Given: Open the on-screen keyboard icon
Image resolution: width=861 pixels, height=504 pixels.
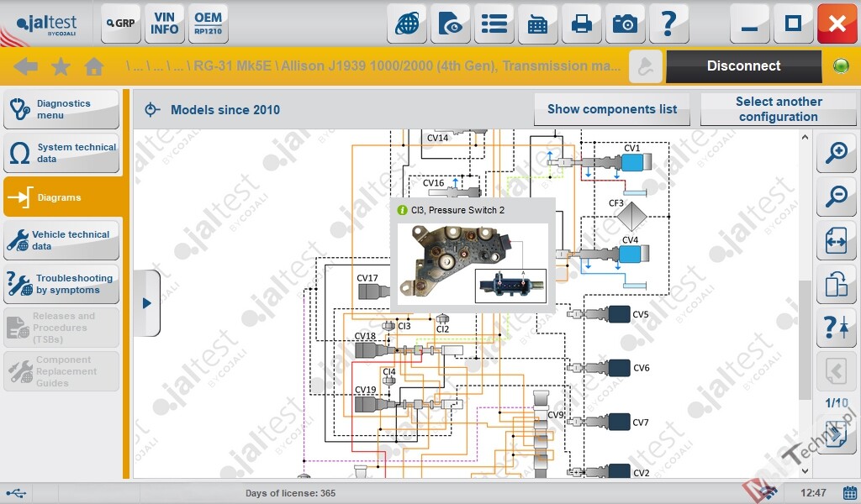Looking at the screenshot, I should pos(537,23).
